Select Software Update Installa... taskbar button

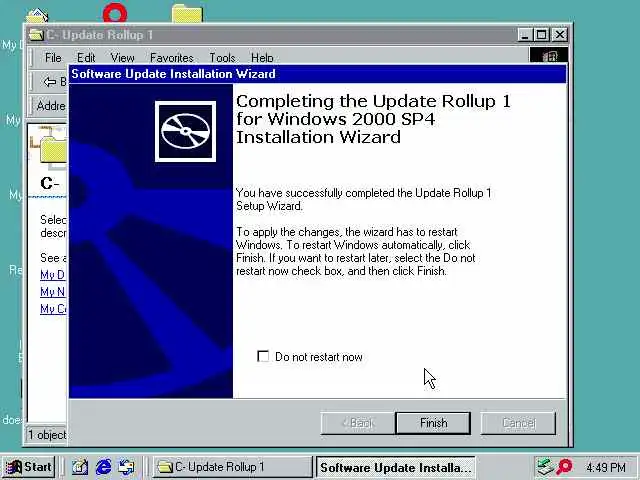(x=396, y=467)
